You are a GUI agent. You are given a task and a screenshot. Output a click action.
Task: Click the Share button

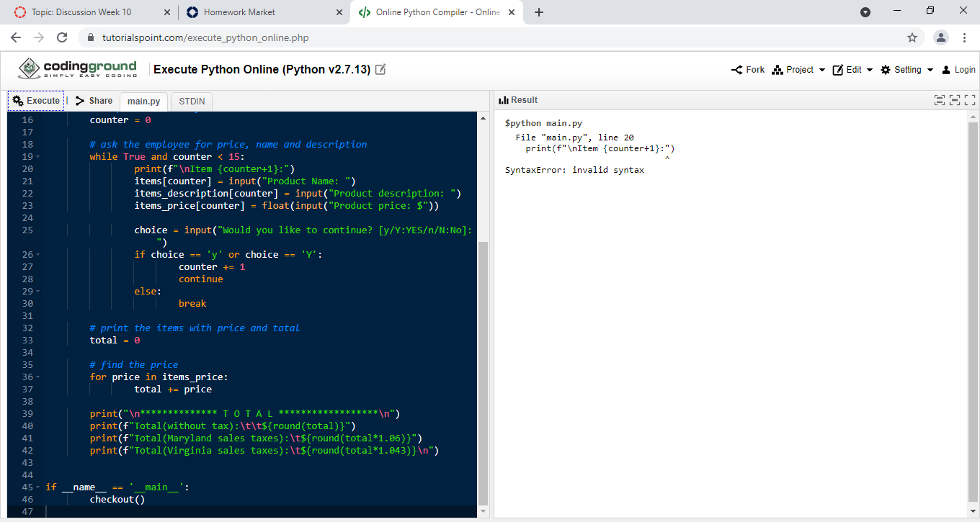click(94, 101)
